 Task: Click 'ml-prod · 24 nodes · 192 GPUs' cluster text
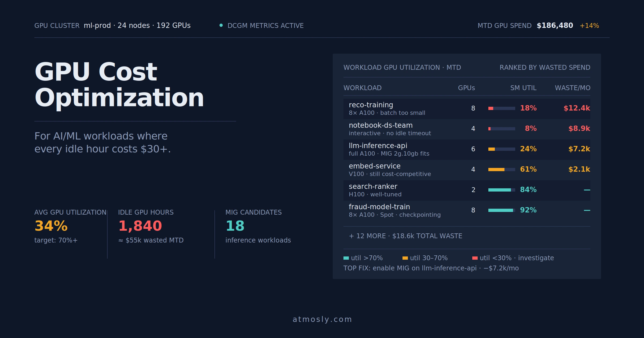coord(137,25)
